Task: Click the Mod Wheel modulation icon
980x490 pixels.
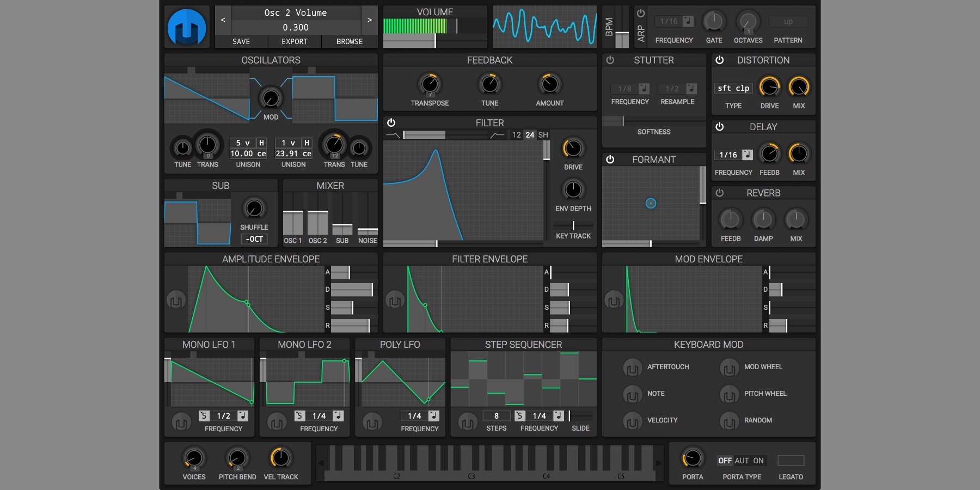Action: pos(729,367)
